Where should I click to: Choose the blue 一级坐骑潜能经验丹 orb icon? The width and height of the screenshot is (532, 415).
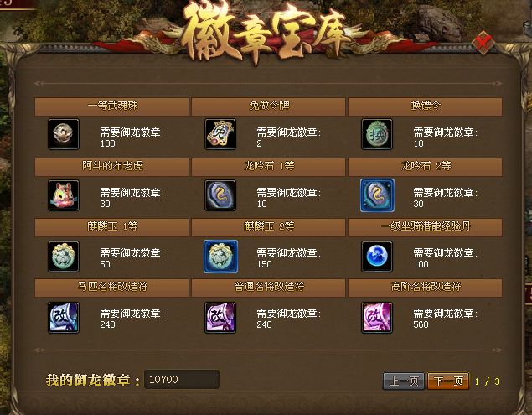click(x=377, y=257)
